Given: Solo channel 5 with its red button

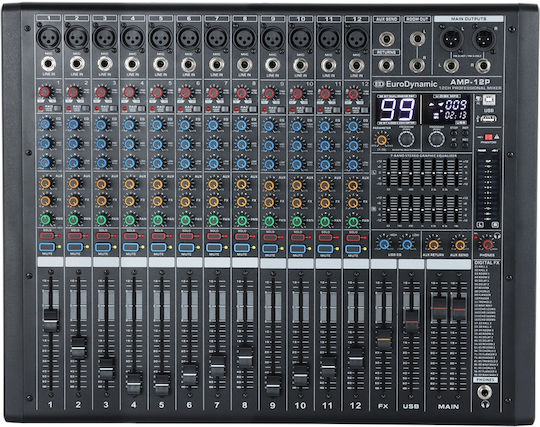Looking at the screenshot, I should (x=158, y=236).
